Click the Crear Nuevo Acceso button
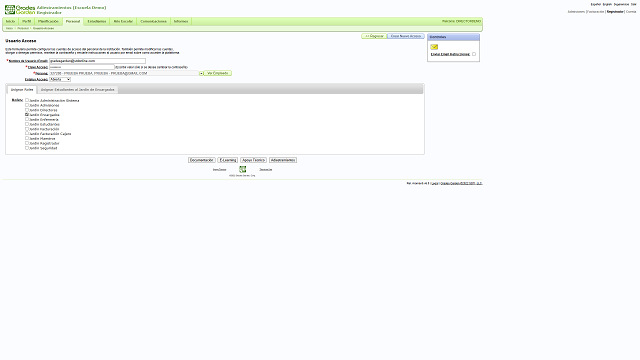Screen dimensions: 640x360 (x=406, y=36)
